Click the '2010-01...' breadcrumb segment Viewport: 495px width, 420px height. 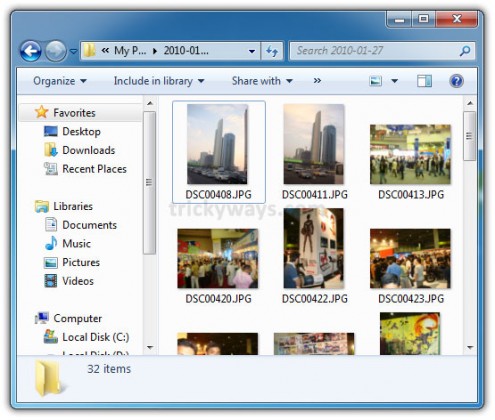186,51
